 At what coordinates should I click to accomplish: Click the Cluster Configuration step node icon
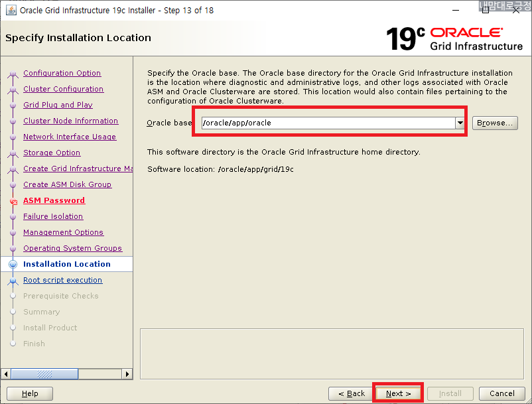tap(13, 90)
